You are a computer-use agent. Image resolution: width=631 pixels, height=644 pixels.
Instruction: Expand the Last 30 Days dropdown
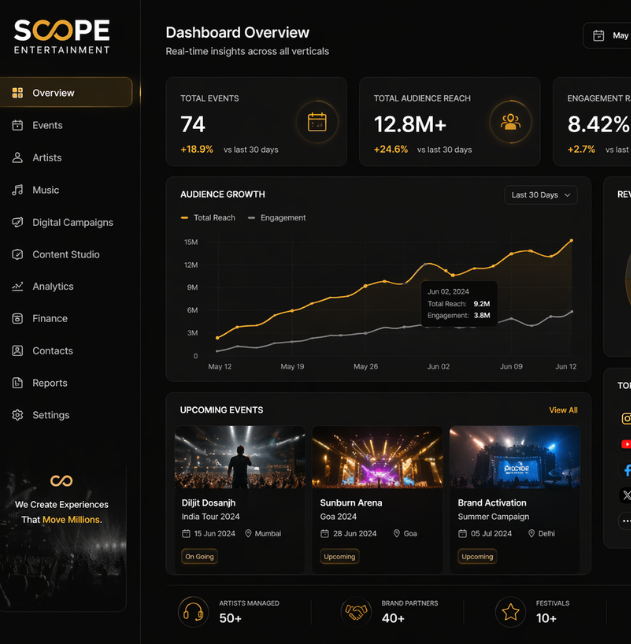coord(541,195)
